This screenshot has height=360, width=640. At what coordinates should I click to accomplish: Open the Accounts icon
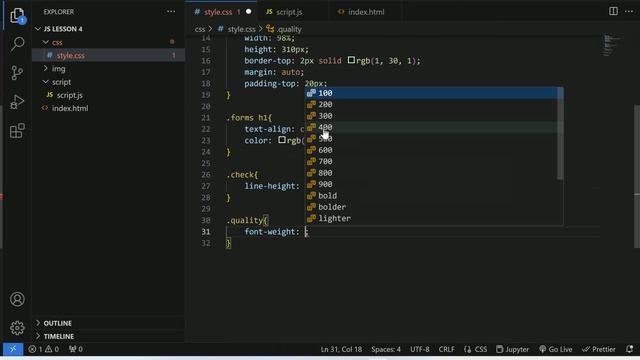coord(17,299)
